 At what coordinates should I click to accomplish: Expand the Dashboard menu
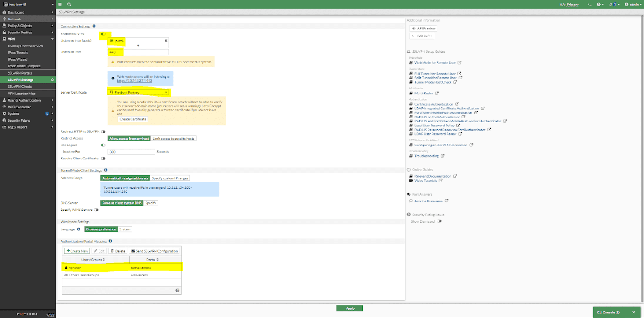(27, 12)
